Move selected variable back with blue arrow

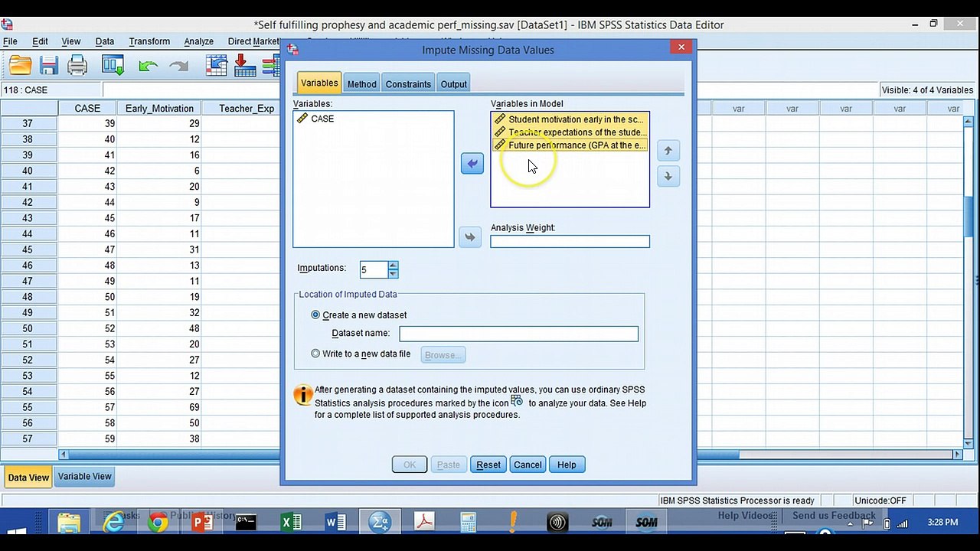tap(472, 163)
